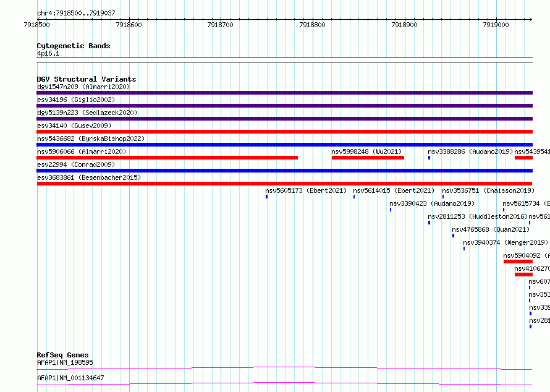Click the blue nsv2811253 marker

coord(429,223)
